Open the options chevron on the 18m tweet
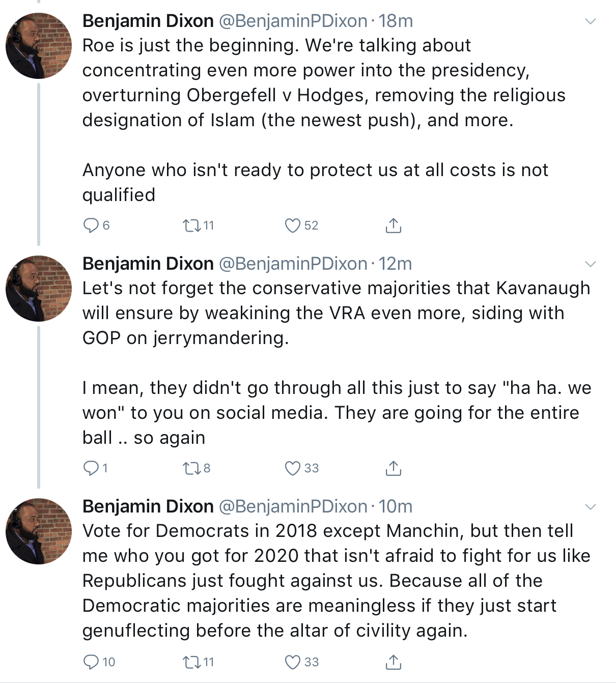Screen dimensions: 616x683 [590, 21]
